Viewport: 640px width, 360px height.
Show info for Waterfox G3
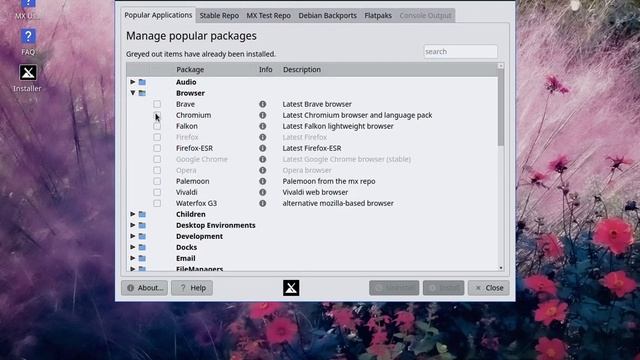click(262, 203)
